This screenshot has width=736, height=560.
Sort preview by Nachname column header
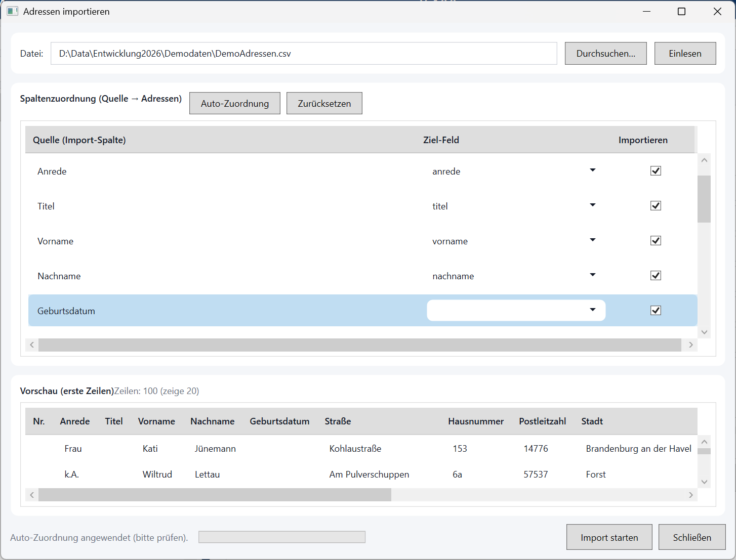(212, 421)
